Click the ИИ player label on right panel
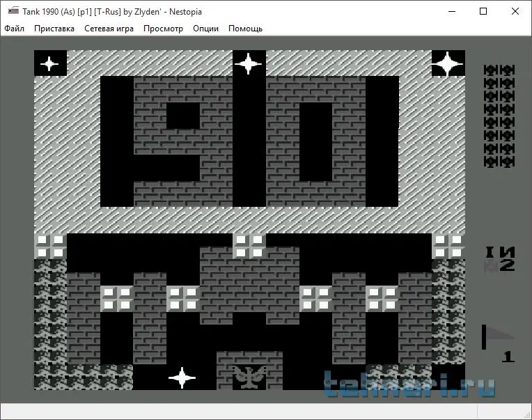 coord(501,252)
